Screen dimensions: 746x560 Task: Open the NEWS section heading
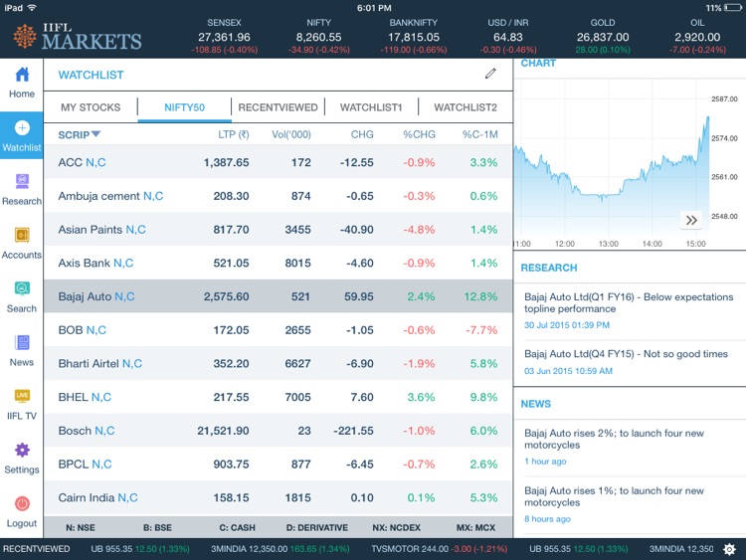(x=536, y=404)
